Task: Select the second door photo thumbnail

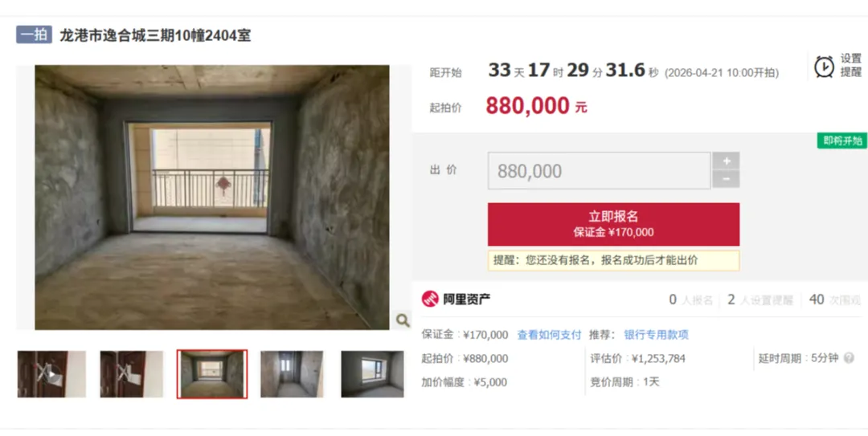Action: pos(132,374)
